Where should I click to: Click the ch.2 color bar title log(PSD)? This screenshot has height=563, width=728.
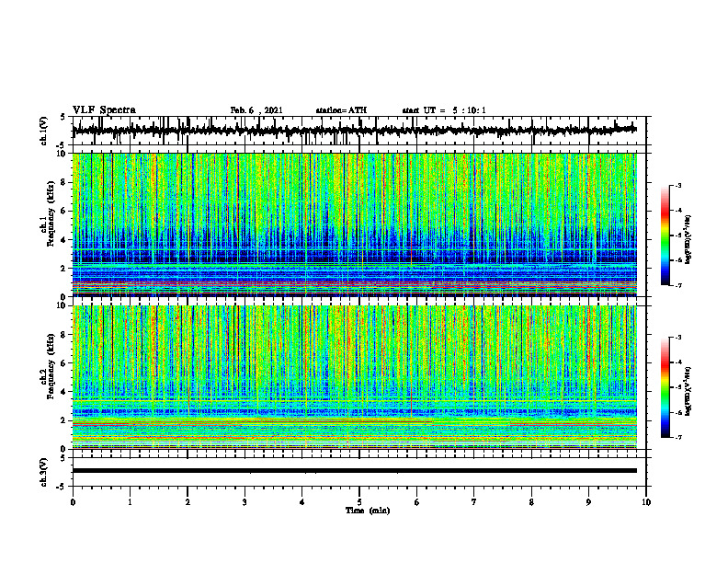click(x=688, y=391)
